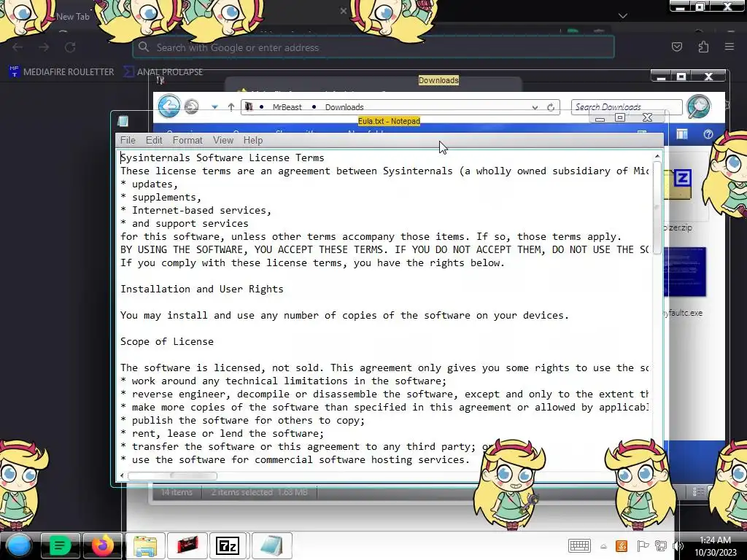Viewport: 747px width, 560px height.
Task: Open Firefox extensions puzzle icon
Action: 703,47
